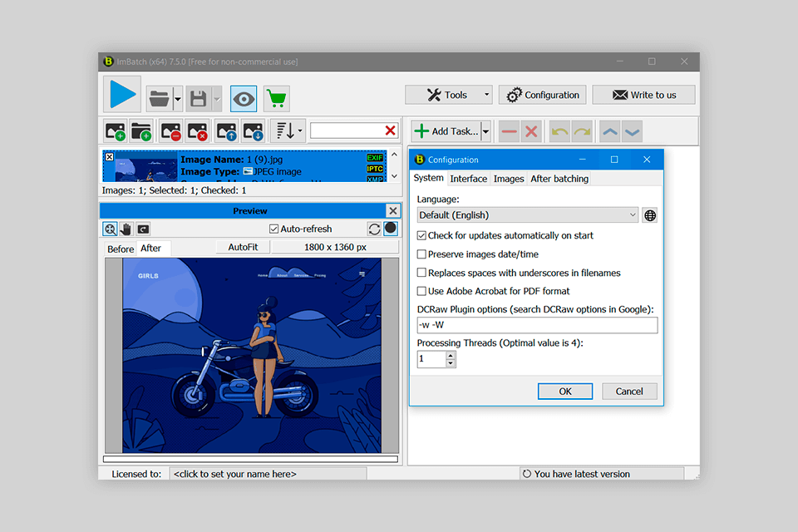Image resolution: width=798 pixels, height=532 pixels.
Task: Confirm Configuration with the OK button
Action: (x=565, y=391)
